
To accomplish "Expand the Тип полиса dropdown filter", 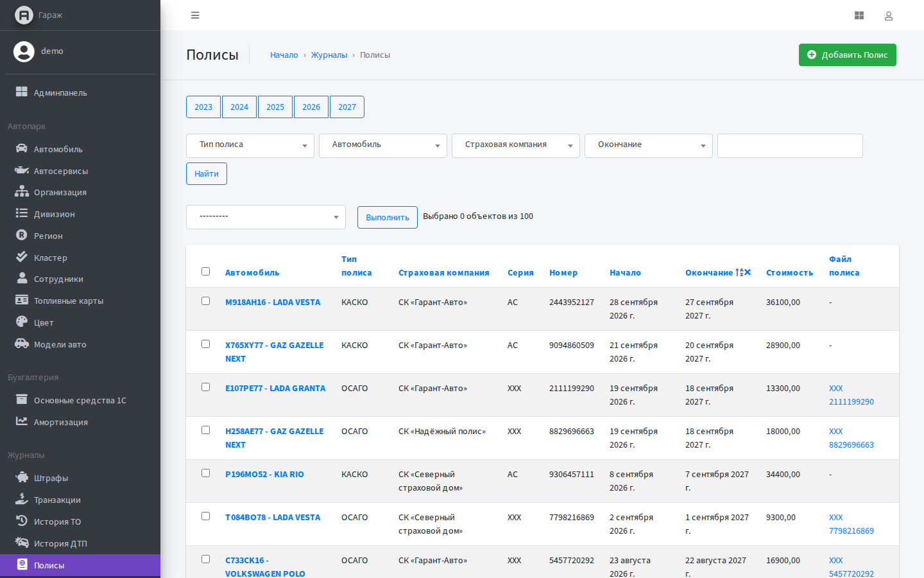I will tap(250, 145).
